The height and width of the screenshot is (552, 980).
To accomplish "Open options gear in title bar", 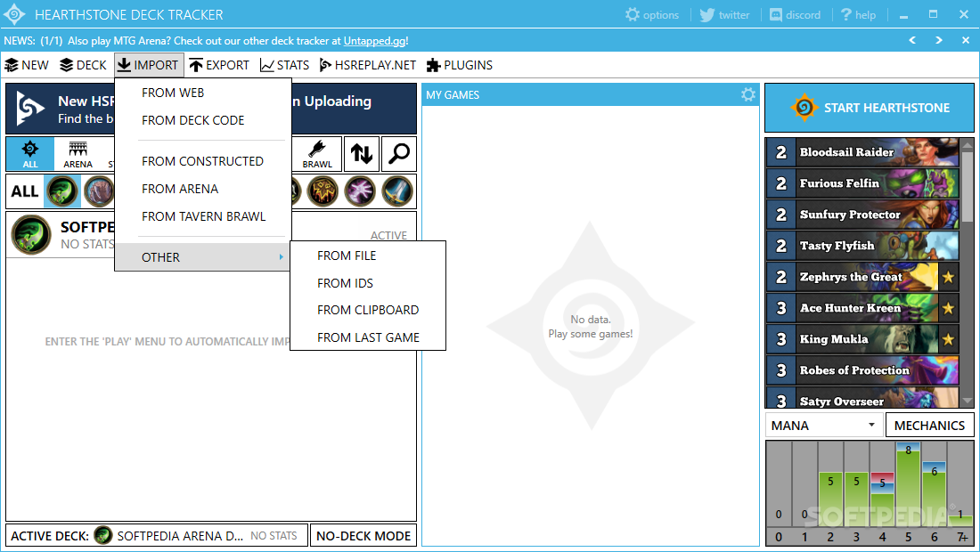I will 652,14.
